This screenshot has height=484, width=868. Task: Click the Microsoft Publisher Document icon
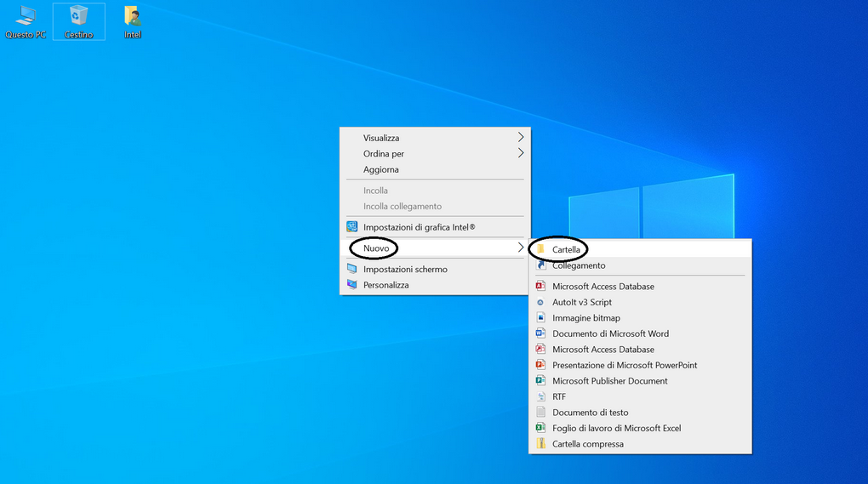(541, 380)
